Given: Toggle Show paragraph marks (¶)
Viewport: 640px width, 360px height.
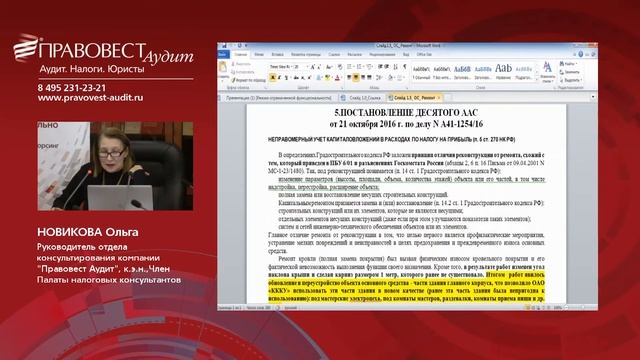Looking at the screenshot, I should 404,67.
